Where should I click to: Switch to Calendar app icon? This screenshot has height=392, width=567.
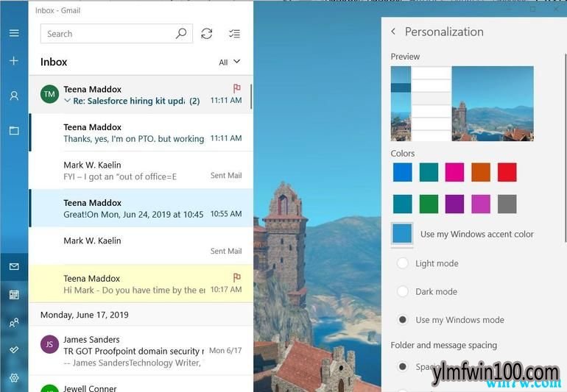[x=14, y=295]
